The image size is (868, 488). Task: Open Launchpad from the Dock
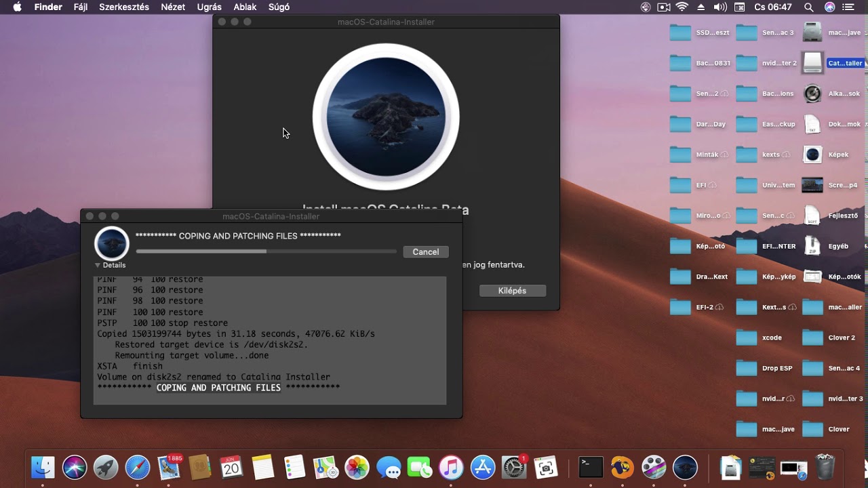pos(106,467)
